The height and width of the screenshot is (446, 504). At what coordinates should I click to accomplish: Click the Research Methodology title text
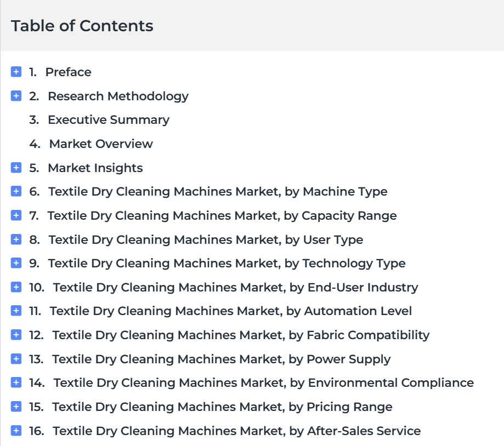click(118, 96)
